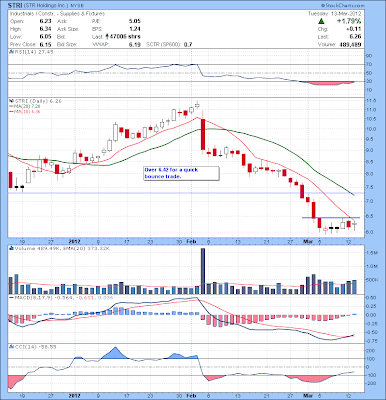Click the © StockCharts.com label
Image resolution: width=386 pixels, height=400 pixels.
pos(343,6)
